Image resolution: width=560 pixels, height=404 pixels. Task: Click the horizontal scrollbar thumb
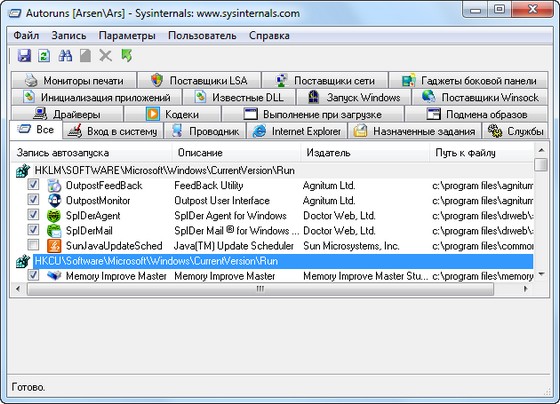tap(260, 289)
